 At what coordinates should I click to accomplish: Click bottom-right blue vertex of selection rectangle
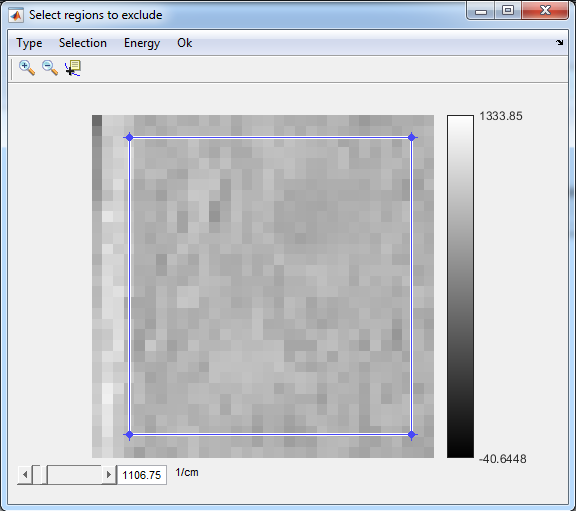pos(411,435)
